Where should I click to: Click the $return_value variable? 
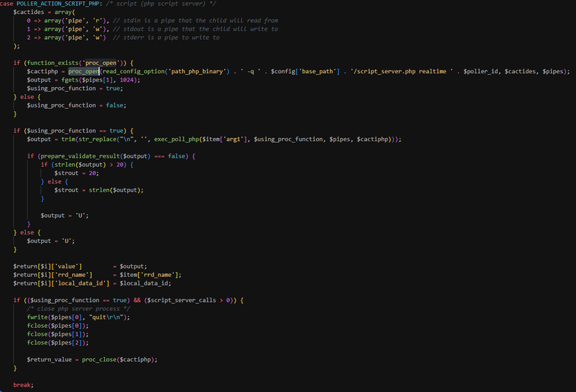[x=50, y=359]
